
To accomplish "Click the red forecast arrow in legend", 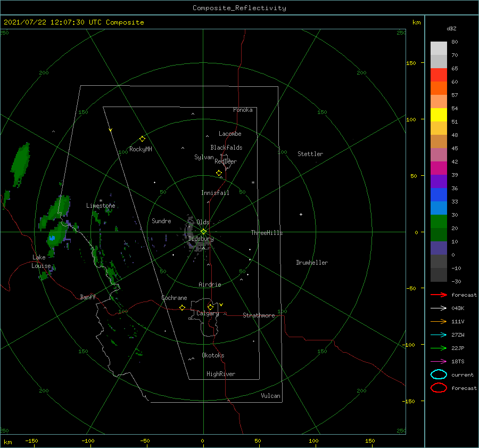I will point(439,295).
